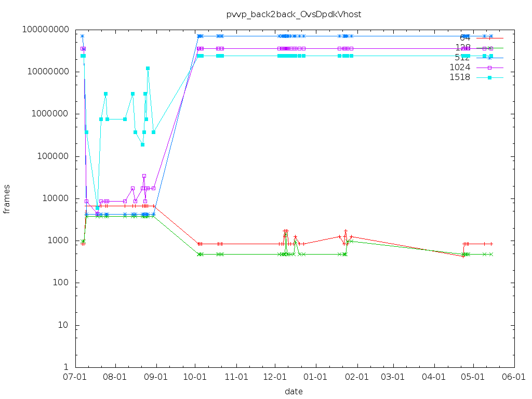Click the 1518 legend label
The image size is (532, 399).
tap(459, 77)
